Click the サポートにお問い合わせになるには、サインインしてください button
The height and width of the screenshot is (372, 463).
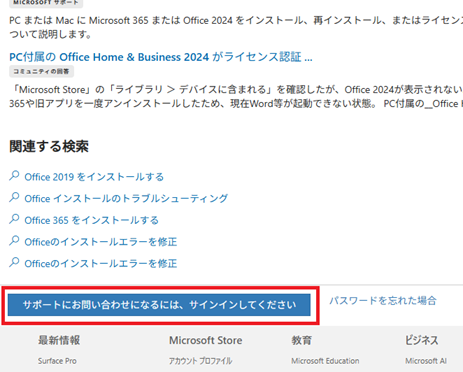click(159, 305)
